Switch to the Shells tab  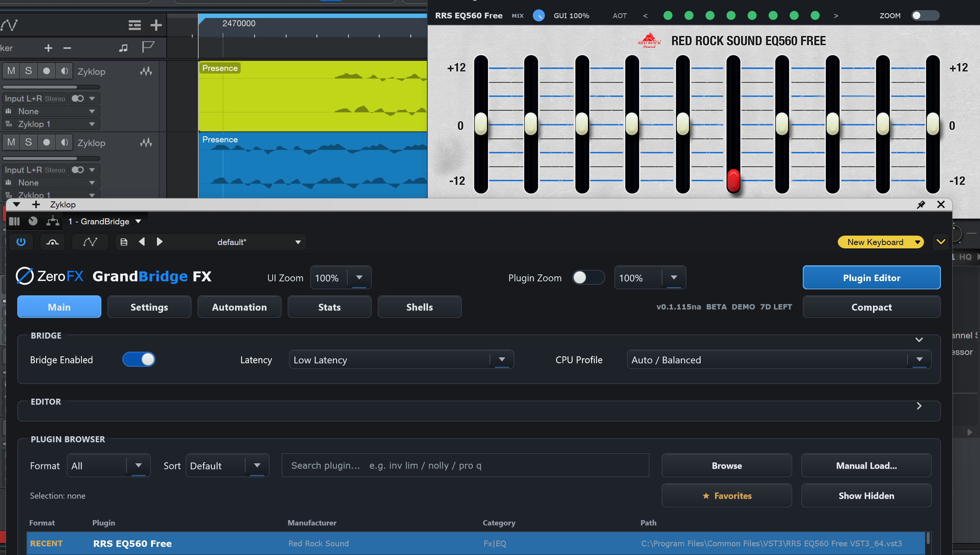point(419,307)
